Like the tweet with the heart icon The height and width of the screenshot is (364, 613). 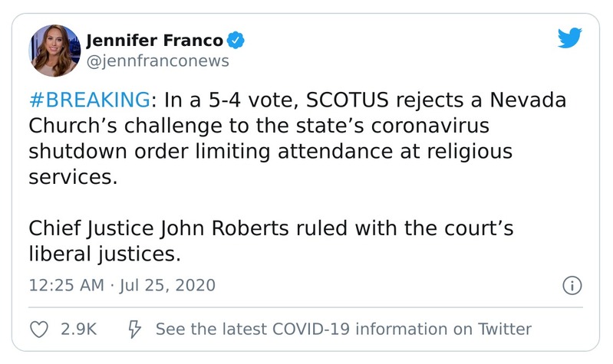pos(38,330)
